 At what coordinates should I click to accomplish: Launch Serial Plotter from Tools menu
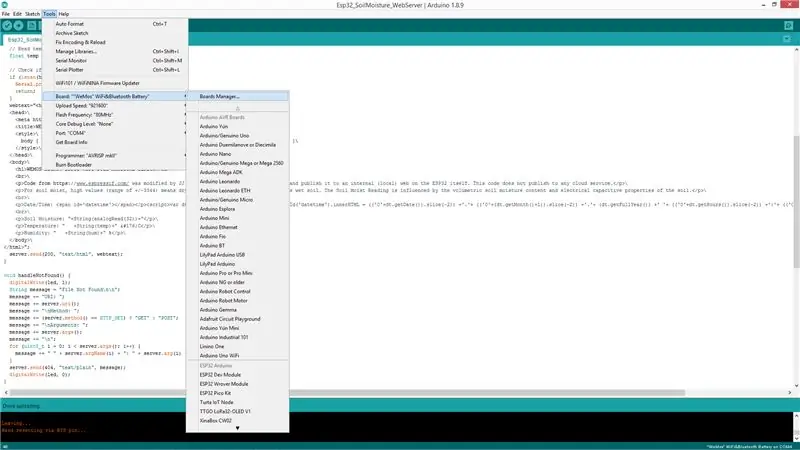click(115, 70)
